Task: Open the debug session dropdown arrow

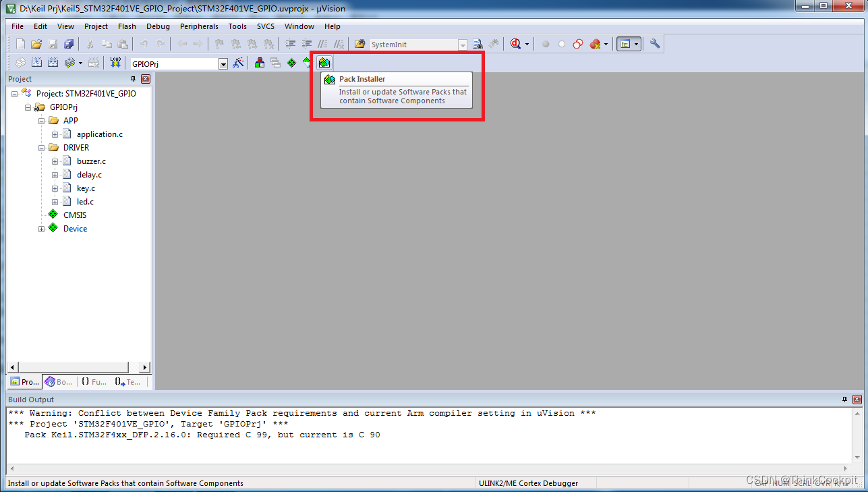Action: (527, 44)
